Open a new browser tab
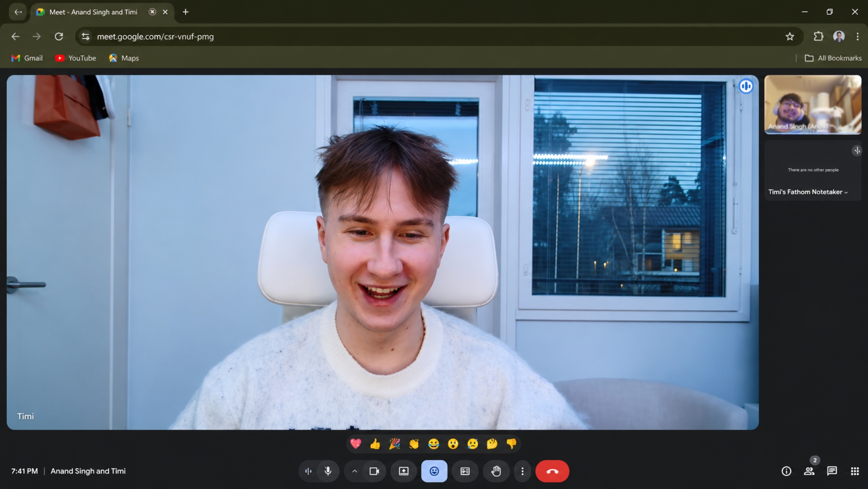The width and height of the screenshot is (868, 489). pos(185,12)
